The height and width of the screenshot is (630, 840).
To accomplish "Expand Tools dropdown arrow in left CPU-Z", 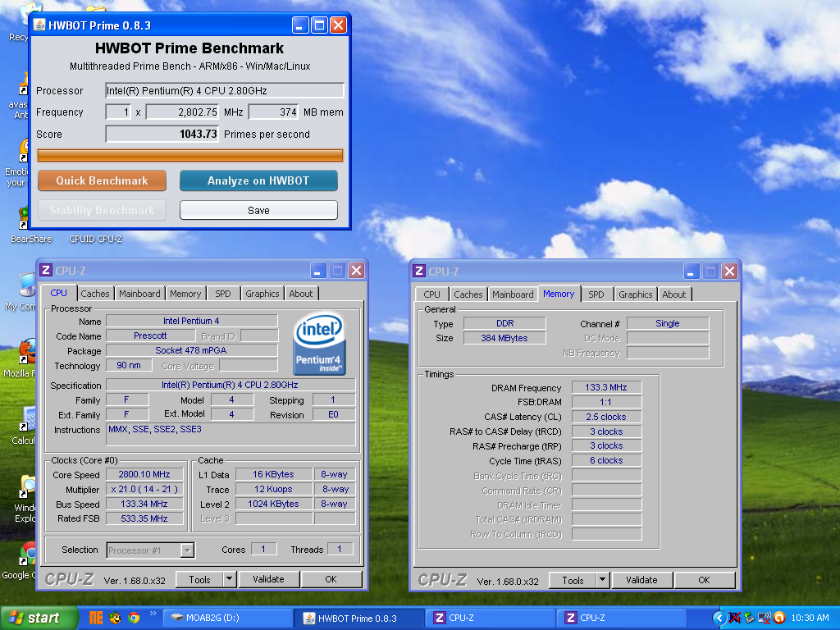I will pos(230,579).
